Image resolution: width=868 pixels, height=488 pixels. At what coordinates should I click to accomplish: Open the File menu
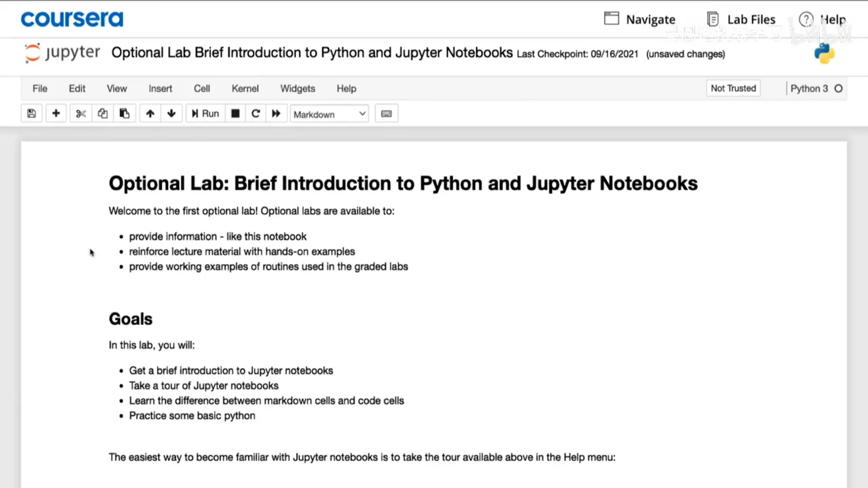(40, 89)
